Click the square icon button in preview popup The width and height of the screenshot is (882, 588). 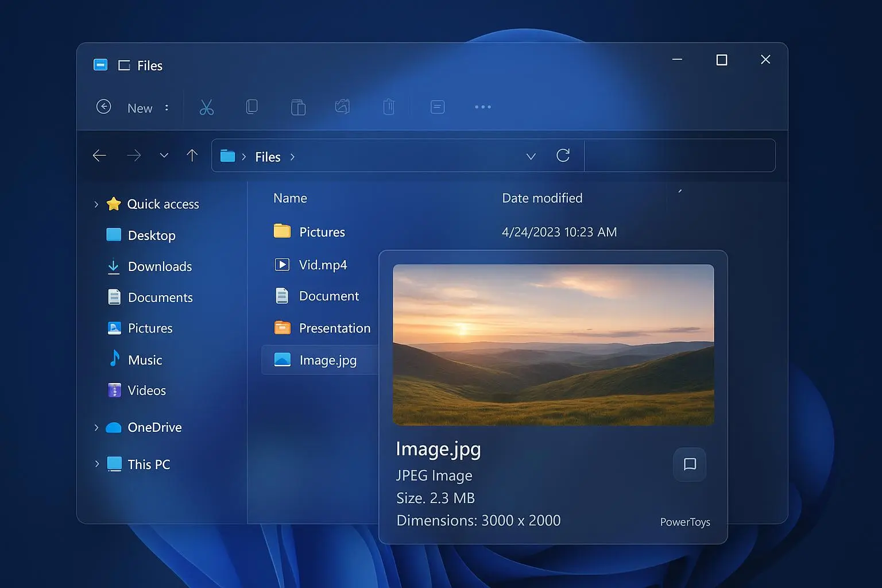pyautogui.click(x=690, y=464)
